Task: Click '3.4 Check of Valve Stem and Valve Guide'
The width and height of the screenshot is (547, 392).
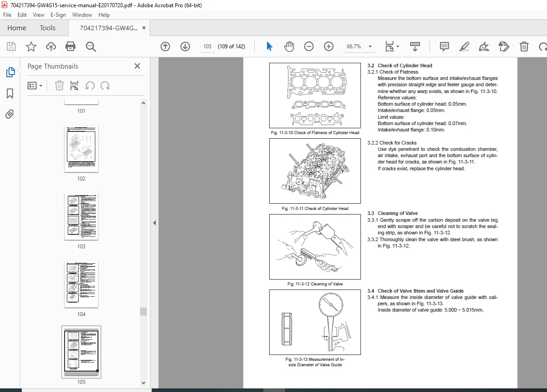Action: (416, 291)
